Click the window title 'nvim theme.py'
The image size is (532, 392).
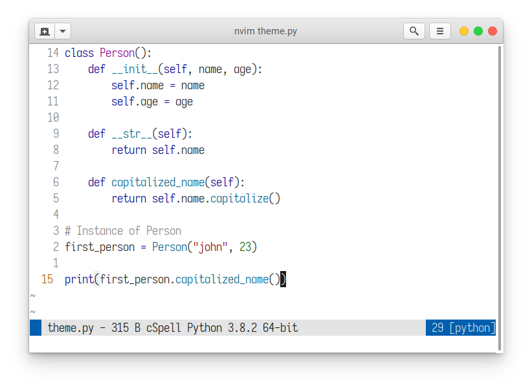tap(265, 31)
